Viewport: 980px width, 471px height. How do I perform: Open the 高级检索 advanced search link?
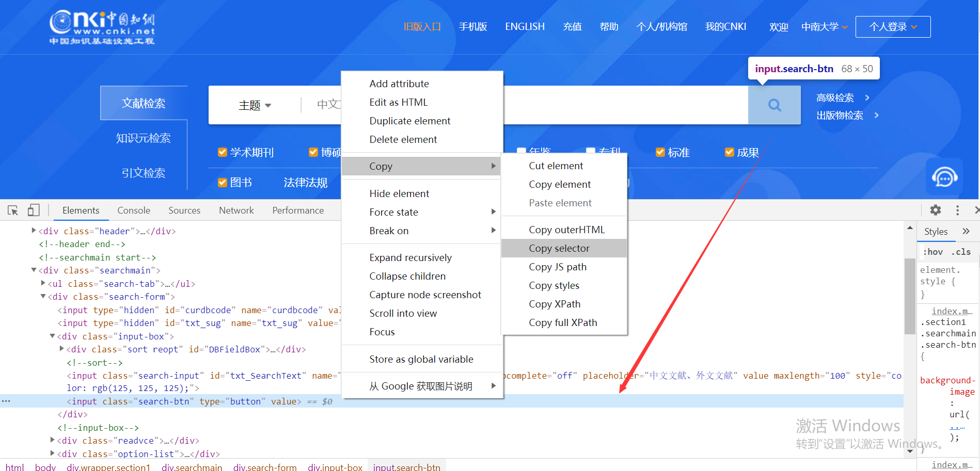835,98
